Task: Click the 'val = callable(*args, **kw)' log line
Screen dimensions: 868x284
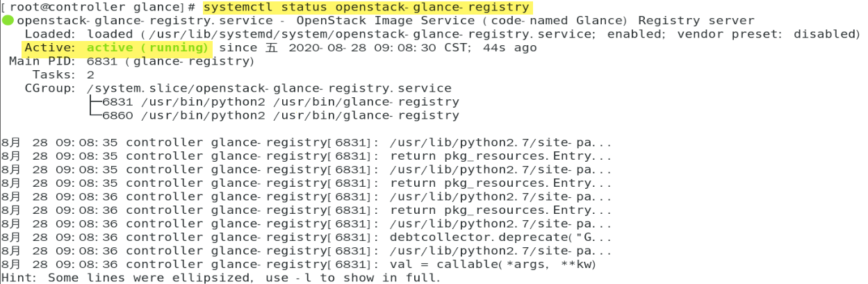Action: click(x=299, y=265)
